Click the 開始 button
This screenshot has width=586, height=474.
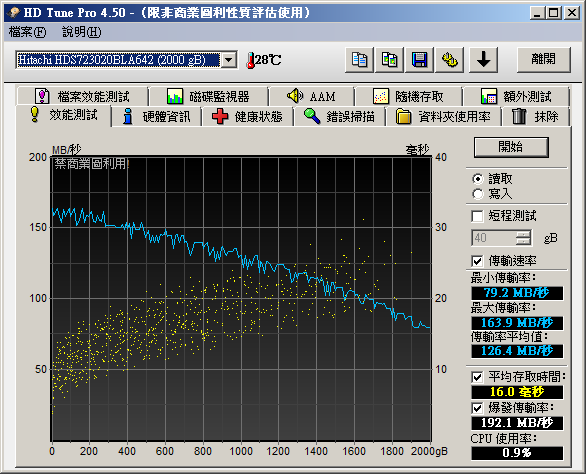511,147
